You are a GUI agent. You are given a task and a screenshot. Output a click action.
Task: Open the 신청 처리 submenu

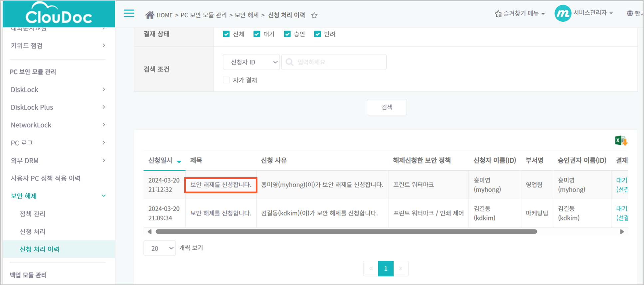(x=32, y=231)
